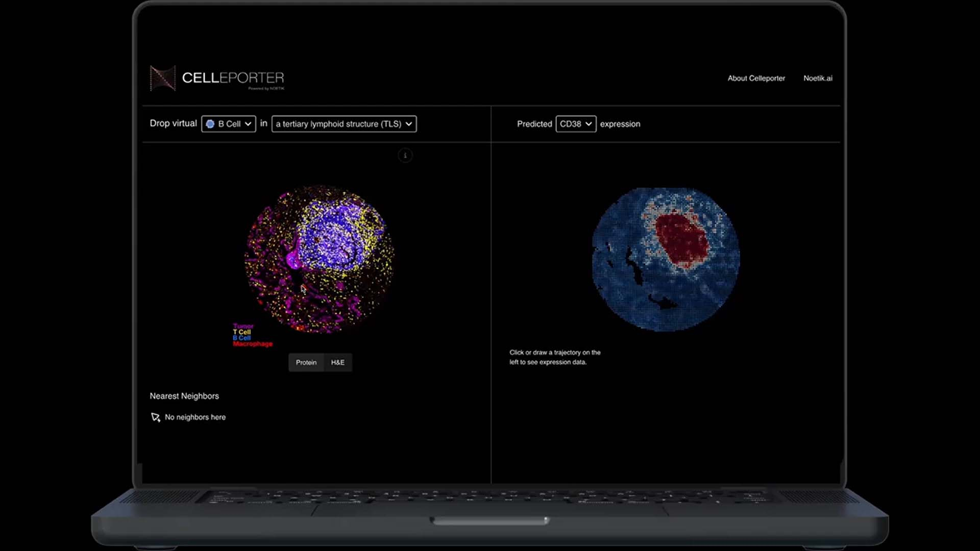Open the B Cell type dropdown

pyautogui.click(x=228, y=123)
